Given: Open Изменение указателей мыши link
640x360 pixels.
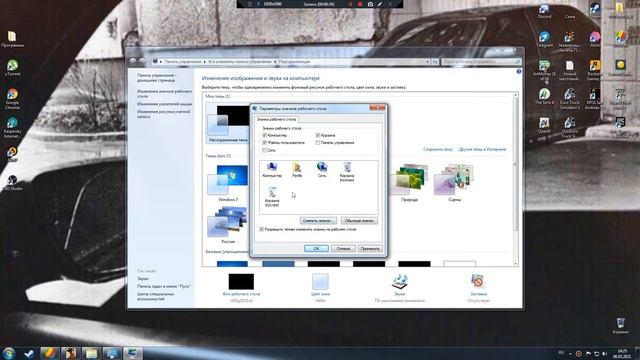Looking at the screenshot, I should pyautogui.click(x=164, y=104).
